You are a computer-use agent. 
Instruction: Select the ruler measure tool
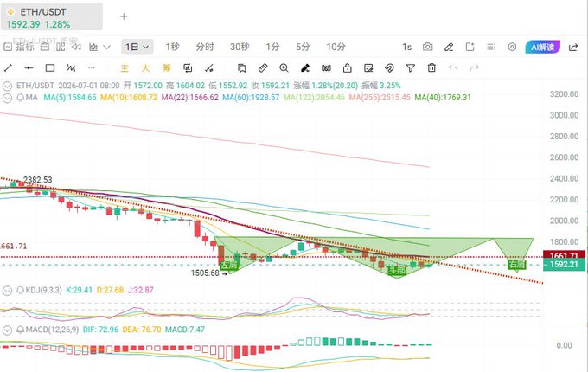[x=263, y=67]
